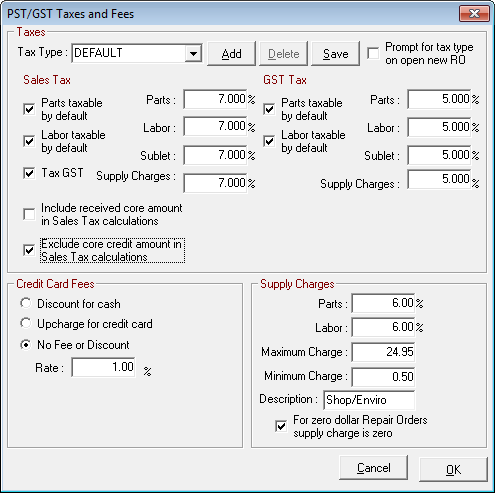Open the Tax Type dropdown arrow
495x493 pixels.
click(193, 53)
